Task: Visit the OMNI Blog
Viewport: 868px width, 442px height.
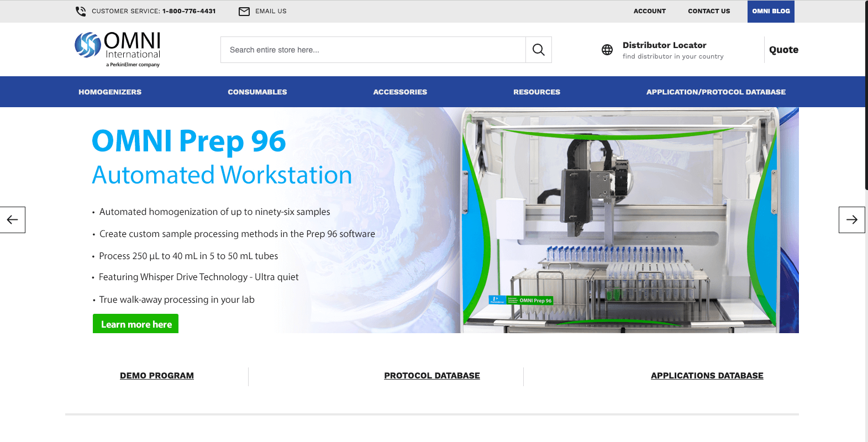Action: [x=771, y=11]
